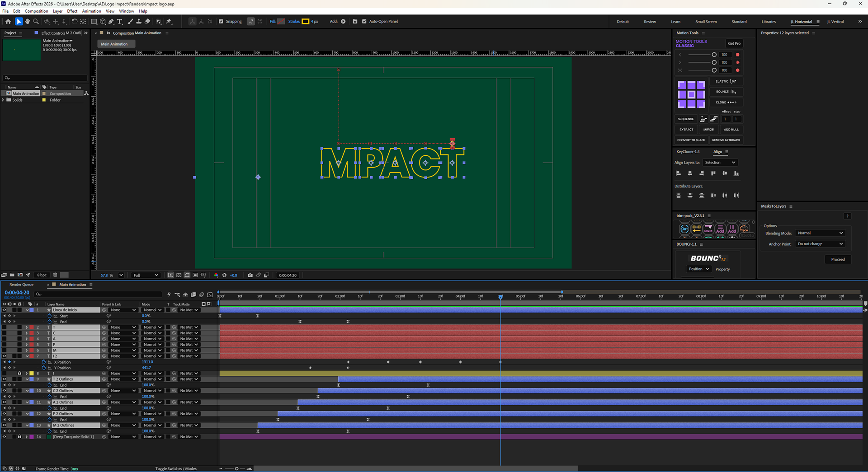Open the Anchor Point dropdown
Screen dimensions: 868x472
[x=820, y=244]
